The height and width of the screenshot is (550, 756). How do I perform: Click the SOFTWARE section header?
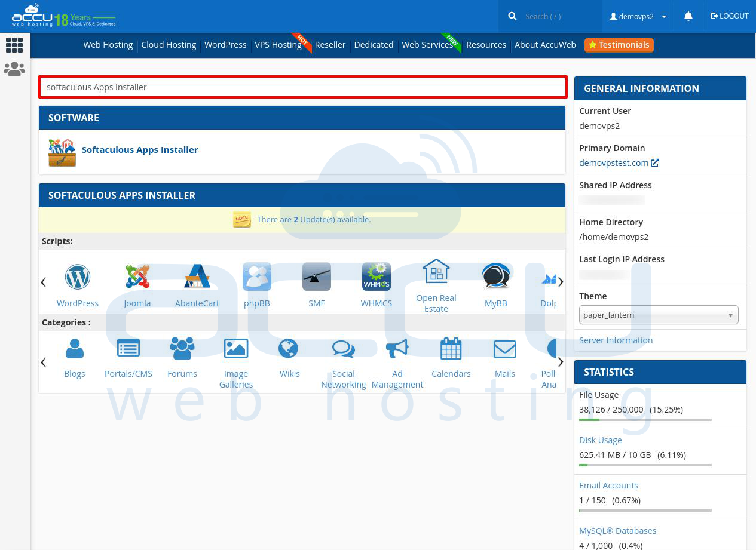[x=302, y=118]
